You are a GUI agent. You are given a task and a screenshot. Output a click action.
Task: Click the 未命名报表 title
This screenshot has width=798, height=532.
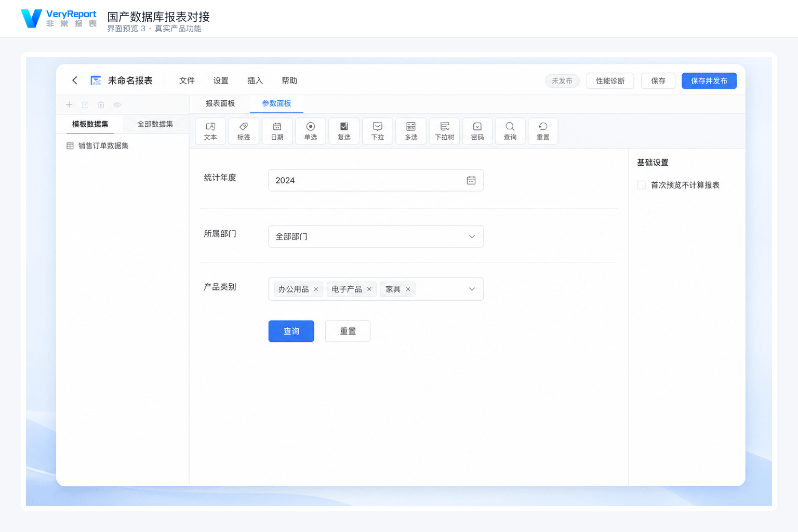click(130, 81)
